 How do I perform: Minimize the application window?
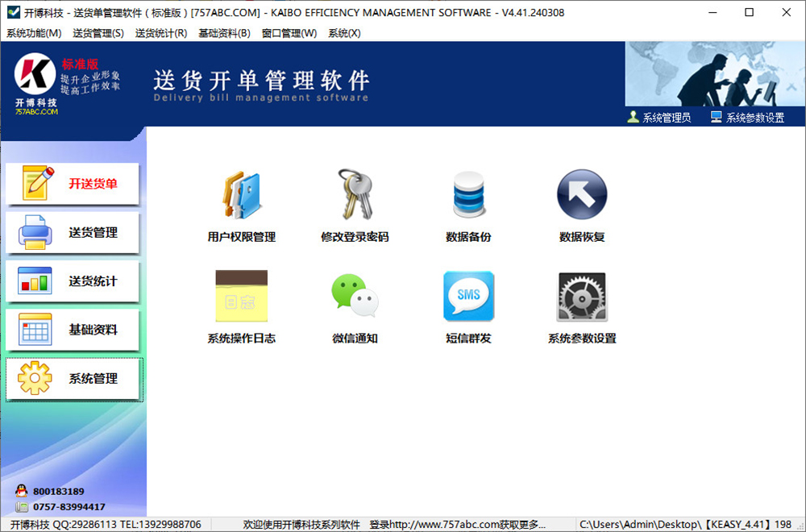click(713, 12)
